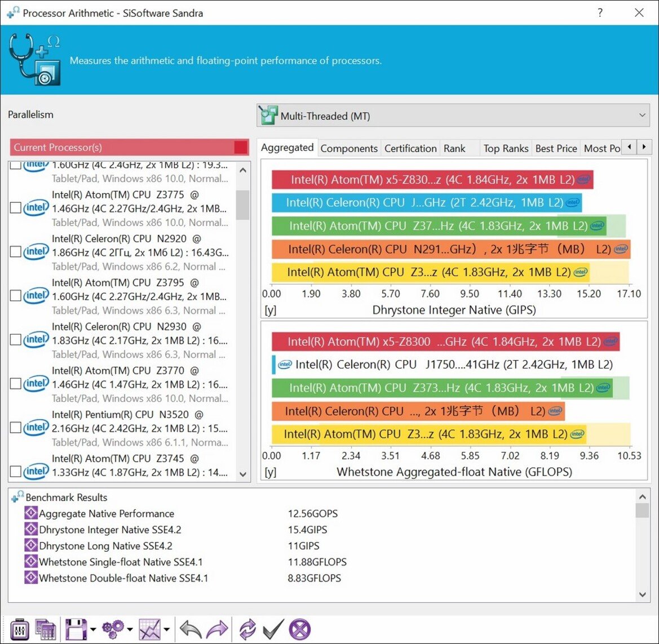
Task: Cancel with the purple circled X icon
Action: 300,629
